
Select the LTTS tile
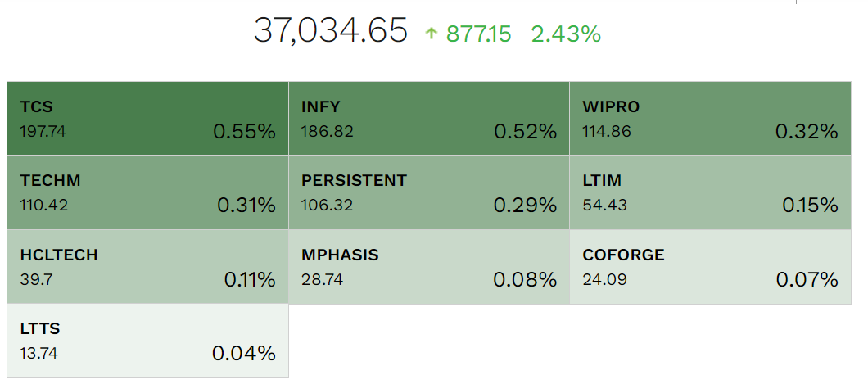[148, 341]
